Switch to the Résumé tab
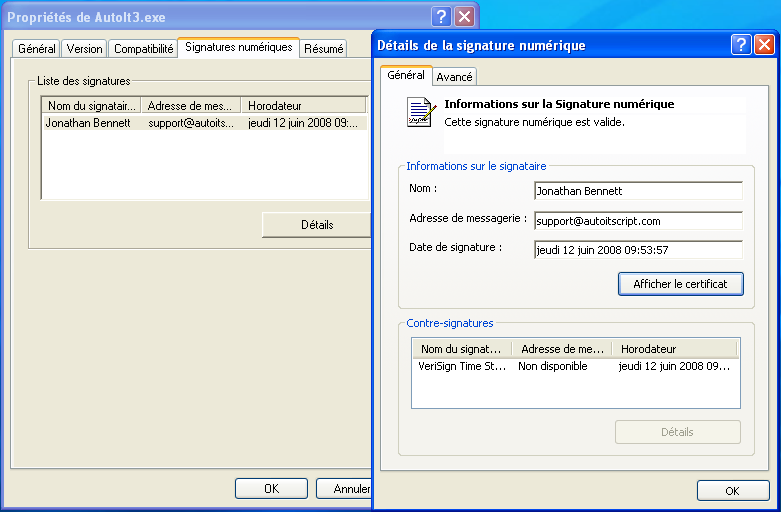 [323, 48]
